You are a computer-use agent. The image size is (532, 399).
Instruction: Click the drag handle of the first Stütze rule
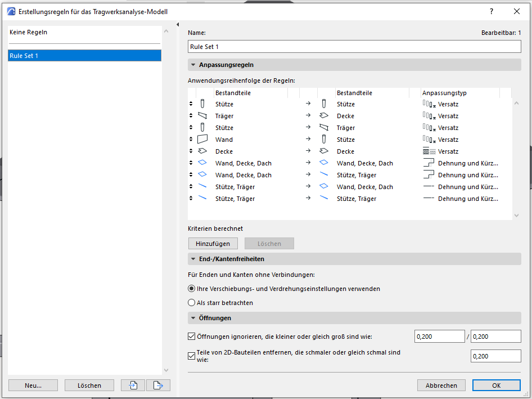coord(191,104)
